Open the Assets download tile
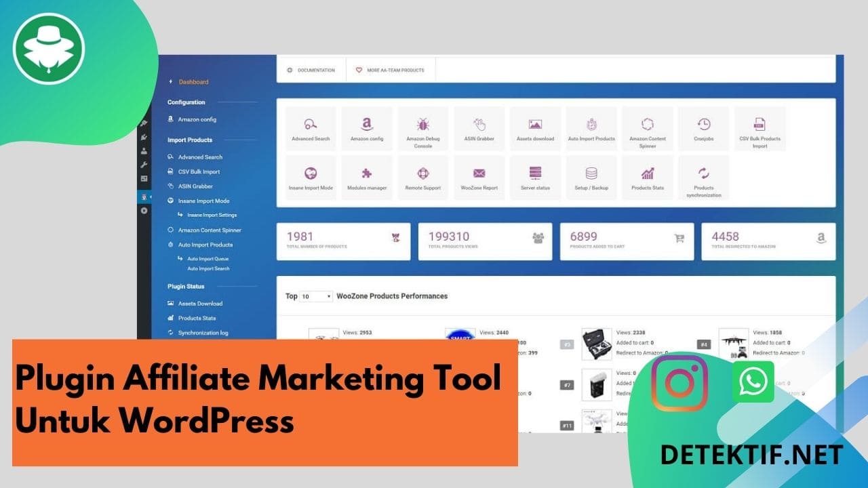This screenshot has width=868, height=488. coord(535,129)
